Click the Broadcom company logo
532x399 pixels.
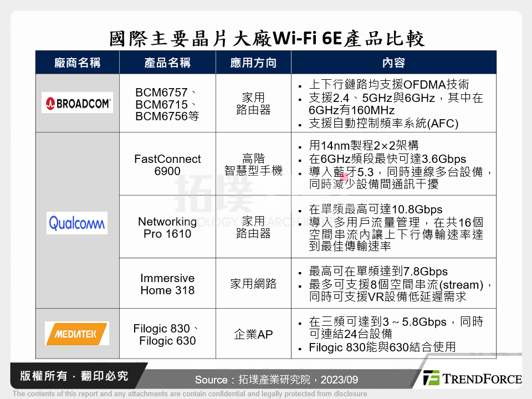click(x=77, y=103)
